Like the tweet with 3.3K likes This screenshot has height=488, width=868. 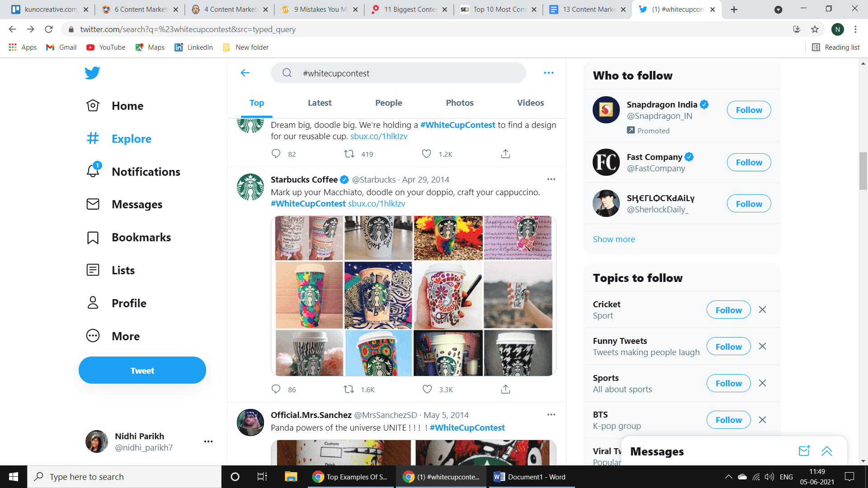pyautogui.click(x=427, y=389)
